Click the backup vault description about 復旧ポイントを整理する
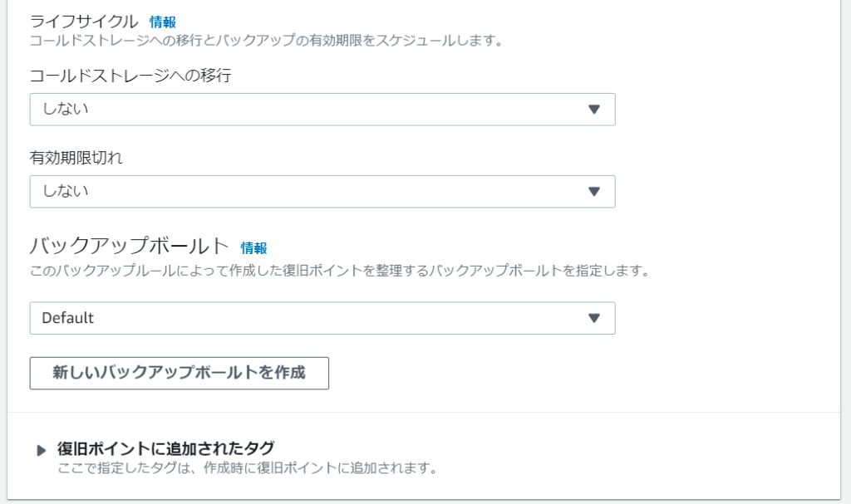The width and height of the screenshot is (851, 504). tap(338, 271)
